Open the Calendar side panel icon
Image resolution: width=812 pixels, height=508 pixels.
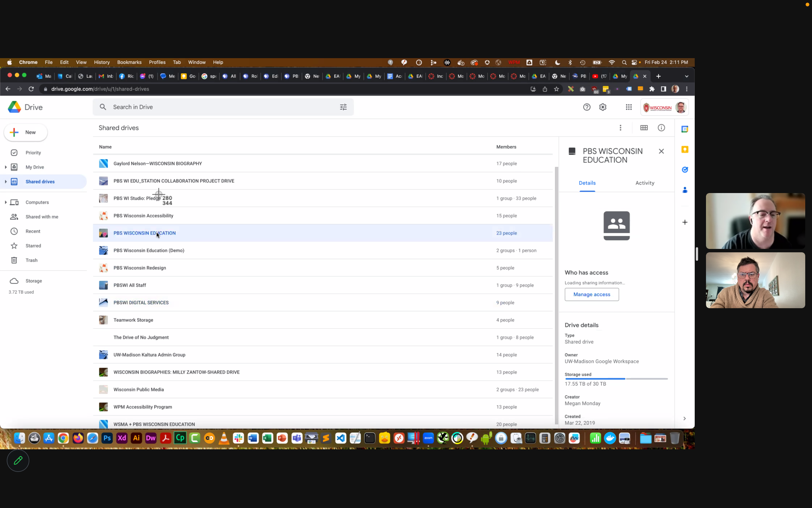pos(685,129)
